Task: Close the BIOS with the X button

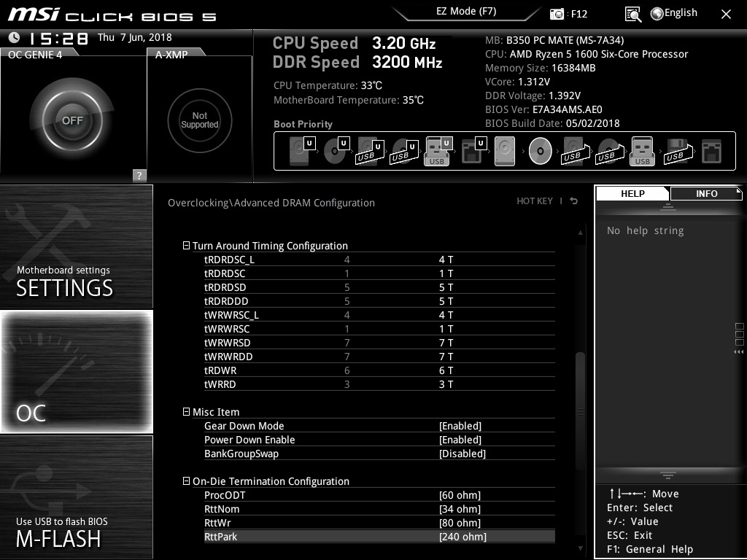Action: 726,15
